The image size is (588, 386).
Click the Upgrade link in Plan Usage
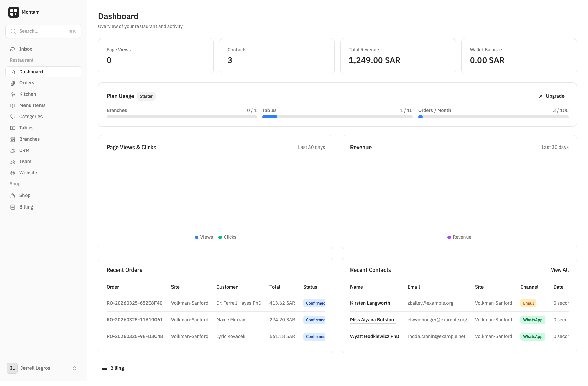coord(552,96)
